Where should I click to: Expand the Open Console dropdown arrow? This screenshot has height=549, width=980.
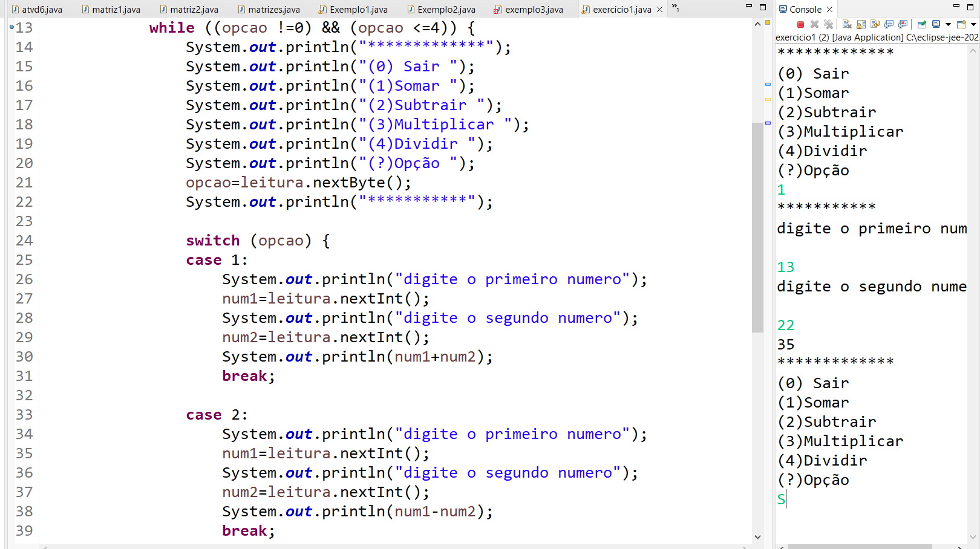[x=973, y=24]
